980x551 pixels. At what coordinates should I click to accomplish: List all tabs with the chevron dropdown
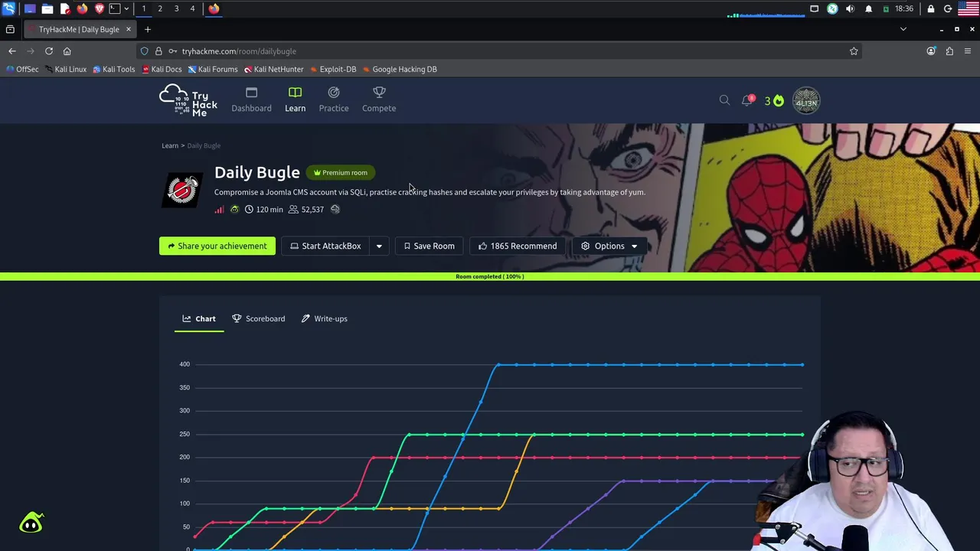click(903, 29)
